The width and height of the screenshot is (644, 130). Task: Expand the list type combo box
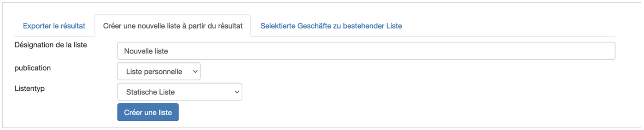[179, 92]
